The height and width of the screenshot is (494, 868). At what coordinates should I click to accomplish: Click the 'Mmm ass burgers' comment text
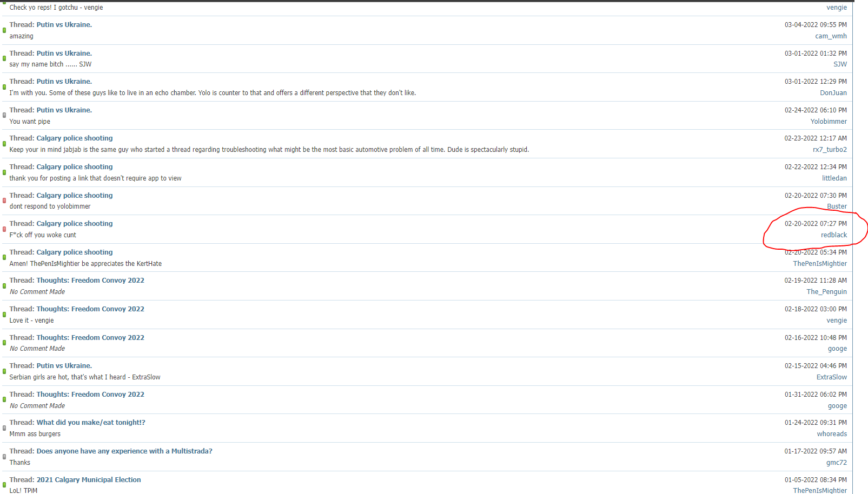pyautogui.click(x=35, y=434)
